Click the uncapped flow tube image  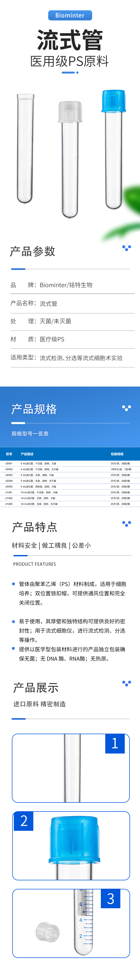[x=25, y=148]
